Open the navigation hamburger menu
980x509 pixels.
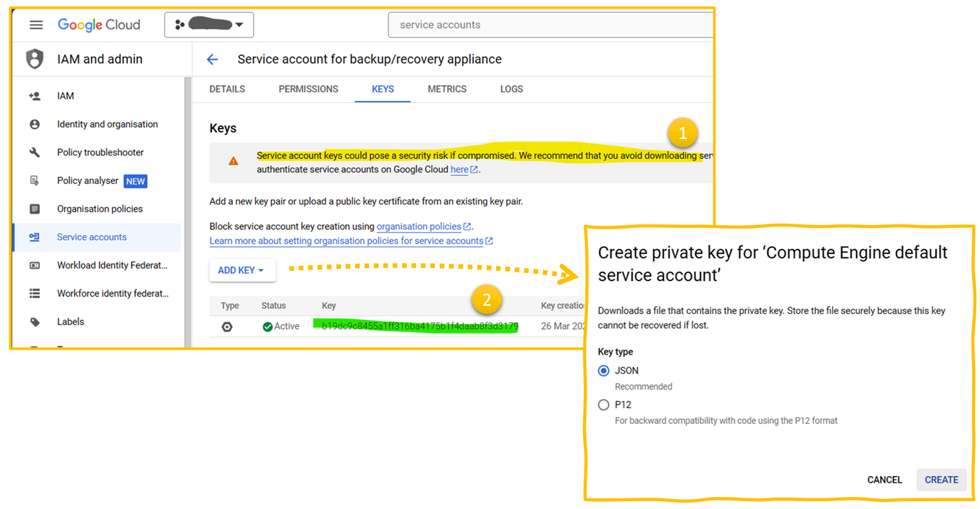coord(36,24)
